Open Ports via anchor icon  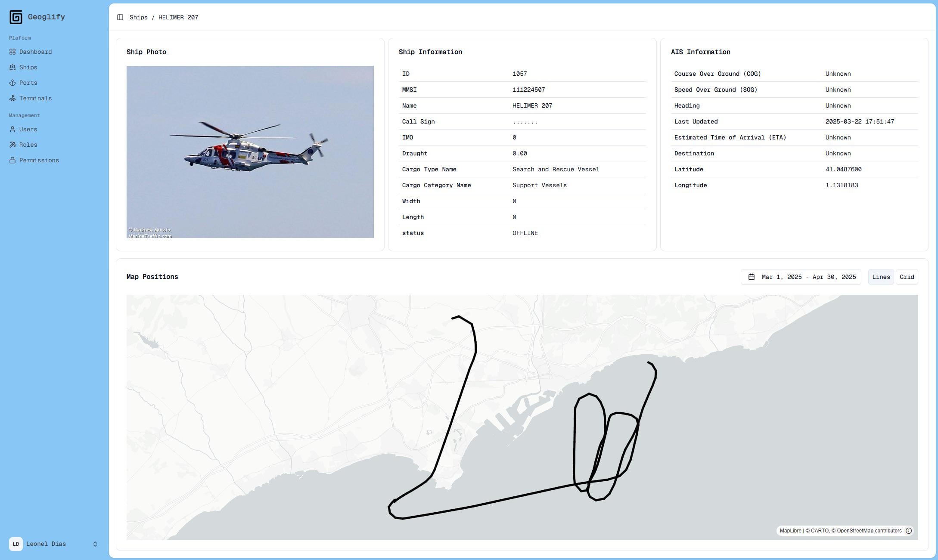(12, 83)
